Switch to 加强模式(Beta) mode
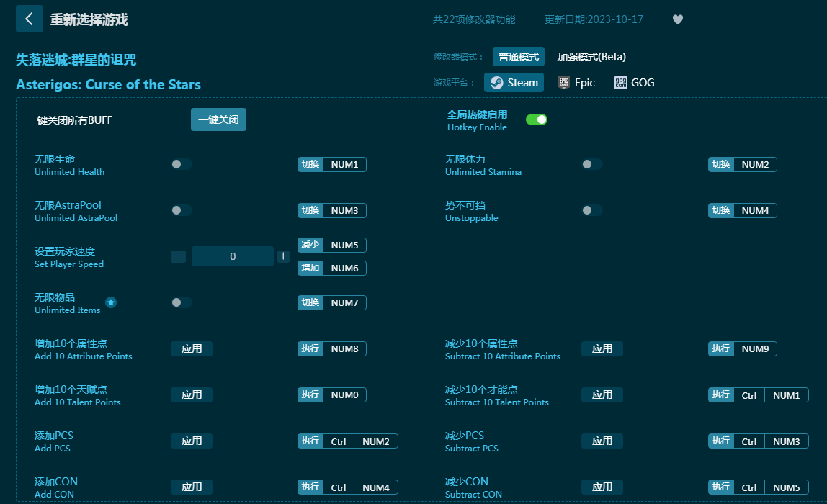This screenshot has width=827, height=504. pyautogui.click(x=591, y=57)
